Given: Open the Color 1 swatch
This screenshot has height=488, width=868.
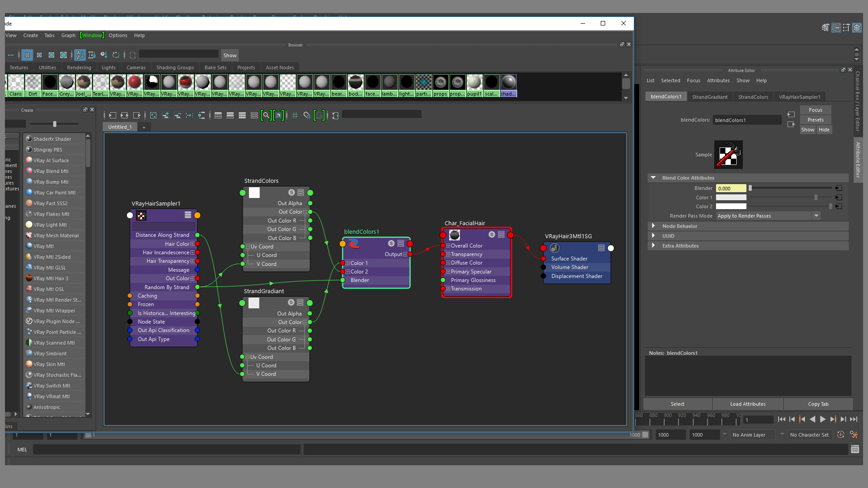Looking at the screenshot, I should point(731,198).
